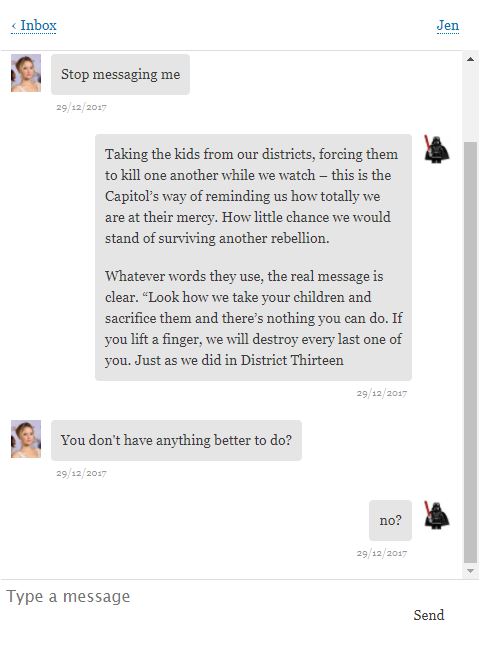481x663 pixels.
Task: Click Darth Vader avatar beside "no?" message
Action: [x=437, y=515]
